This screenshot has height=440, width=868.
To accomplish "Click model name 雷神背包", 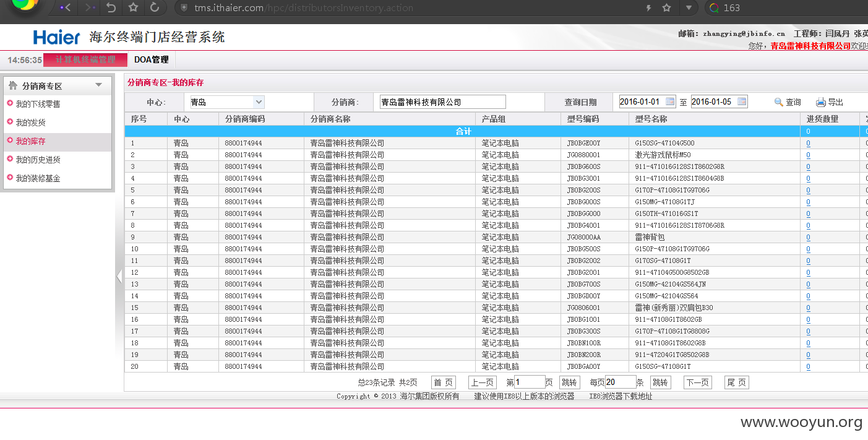I will tap(650, 237).
